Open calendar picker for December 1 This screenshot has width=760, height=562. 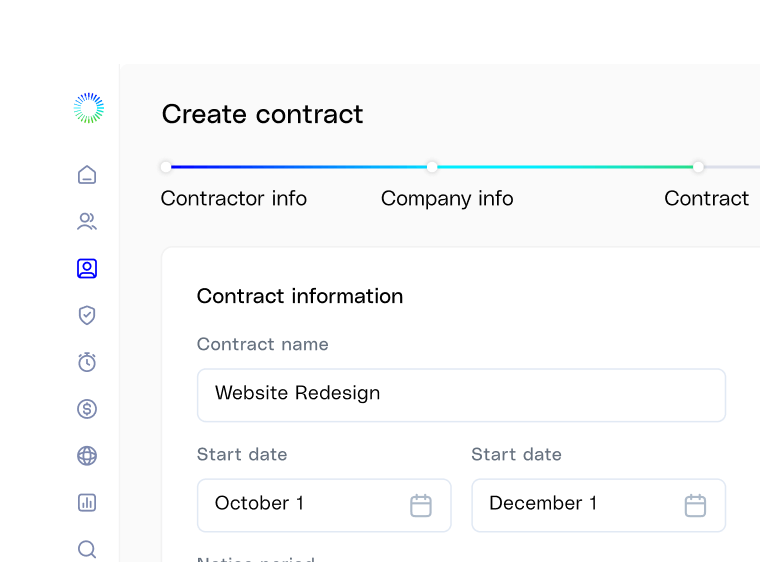pos(695,505)
